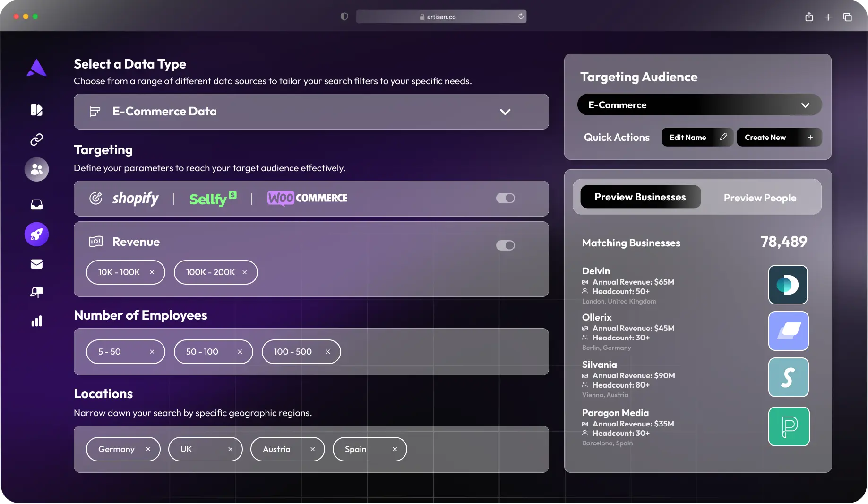Remove the 10K - 100K revenue chip
Screen dimensions: 868x504
tap(152, 272)
